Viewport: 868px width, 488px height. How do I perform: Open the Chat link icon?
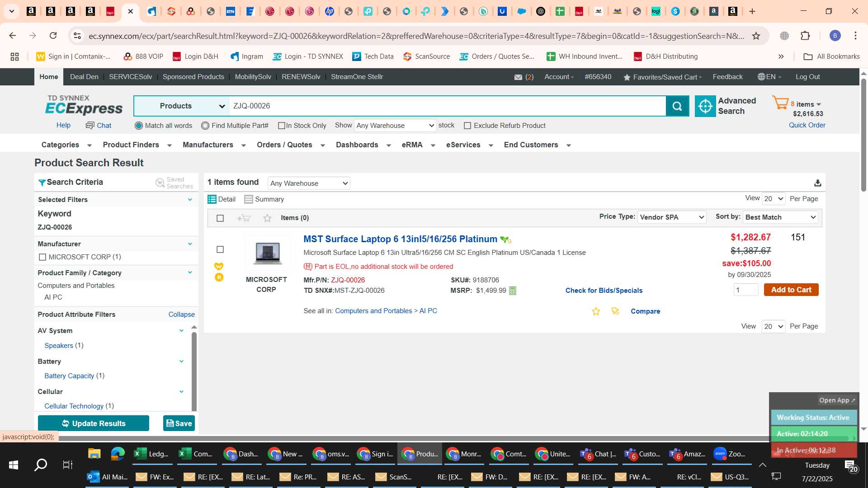click(x=90, y=126)
